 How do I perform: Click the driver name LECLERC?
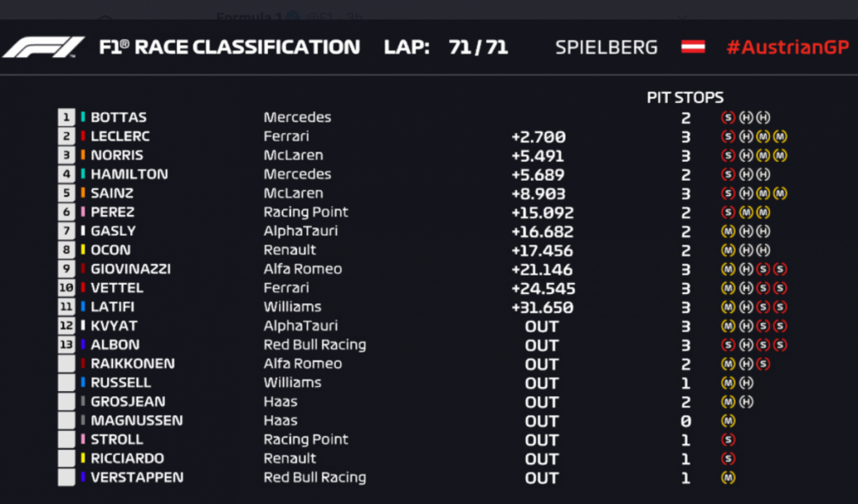pos(121,136)
